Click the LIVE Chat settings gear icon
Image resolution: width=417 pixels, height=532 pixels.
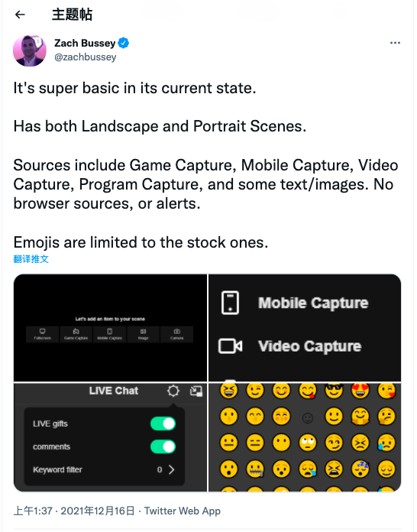[x=173, y=391]
